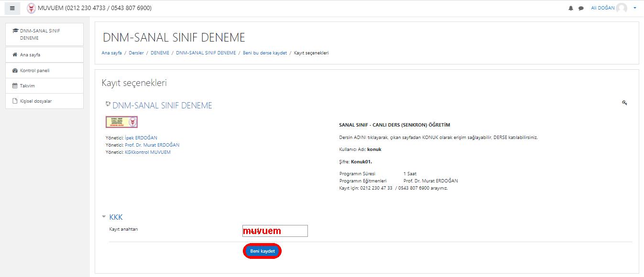Collapse the KKK enrolment section

pyautogui.click(x=104, y=217)
